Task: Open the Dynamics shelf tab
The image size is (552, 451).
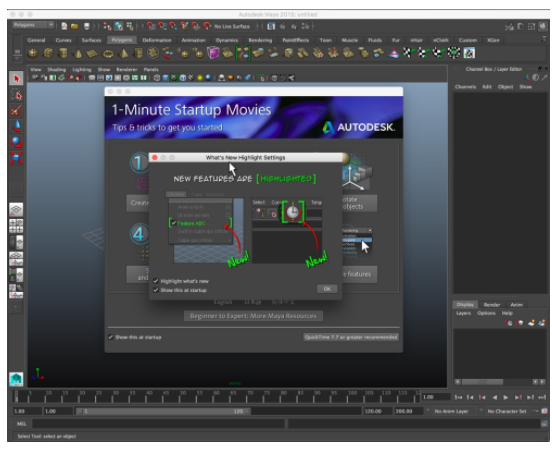Action: [x=227, y=40]
